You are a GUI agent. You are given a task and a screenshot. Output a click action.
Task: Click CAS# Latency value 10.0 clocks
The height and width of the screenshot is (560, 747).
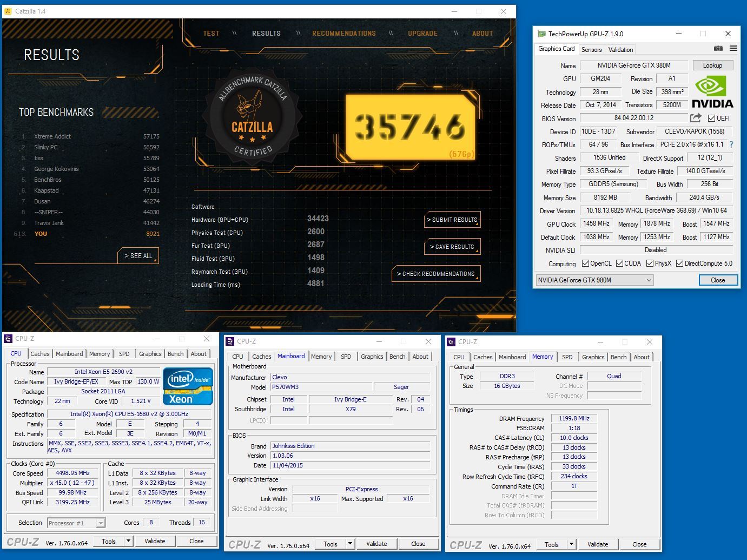pyautogui.click(x=574, y=438)
